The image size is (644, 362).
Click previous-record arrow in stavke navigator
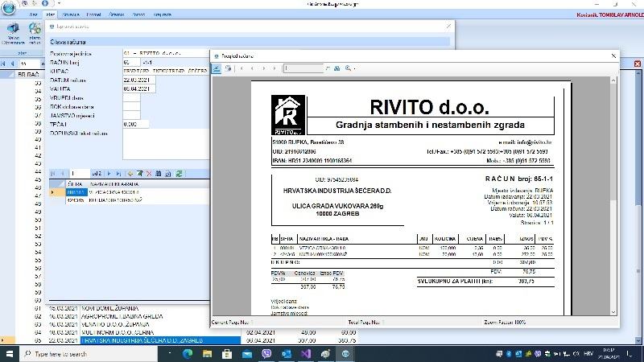pyautogui.click(x=63, y=174)
